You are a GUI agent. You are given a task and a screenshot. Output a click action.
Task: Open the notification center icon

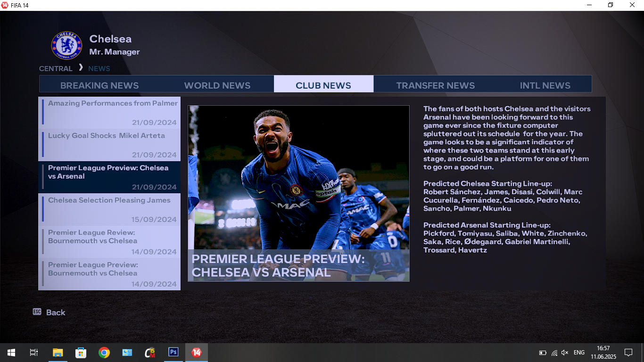(628, 353)
